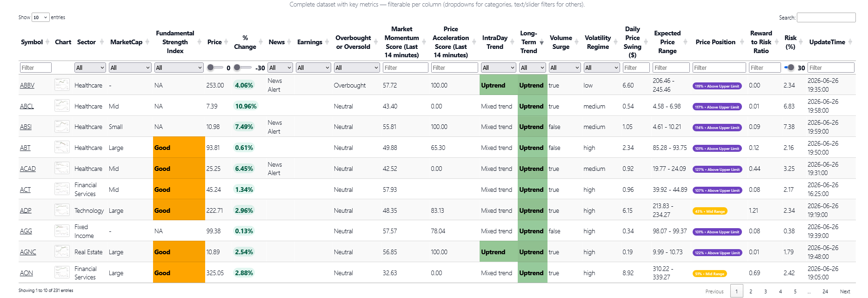Click the sort arrows beside Price header
Screen dimensions: 868x298
pyautogui.click(x=226, y=42)
